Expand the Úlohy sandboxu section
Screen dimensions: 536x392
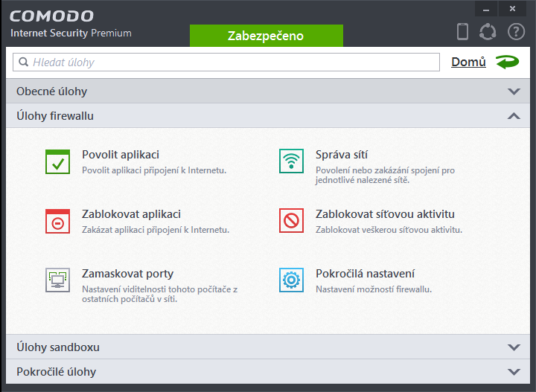(513, 347)
